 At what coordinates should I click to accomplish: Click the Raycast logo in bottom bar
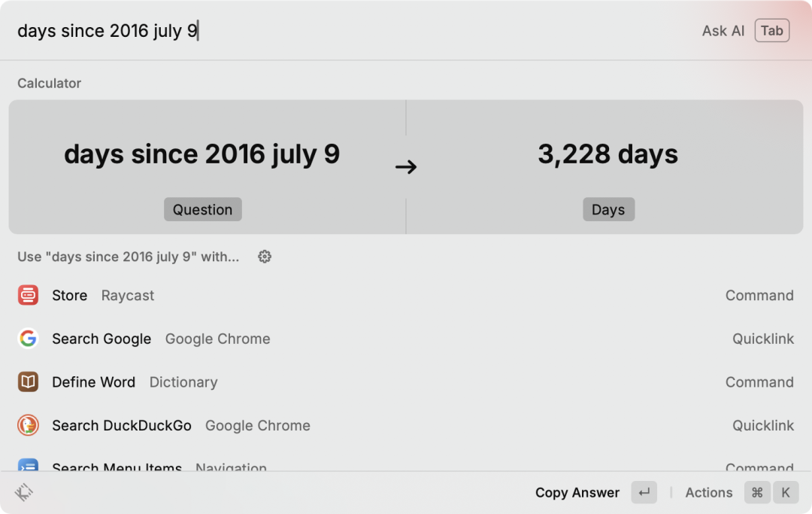(x=23, y=492)
